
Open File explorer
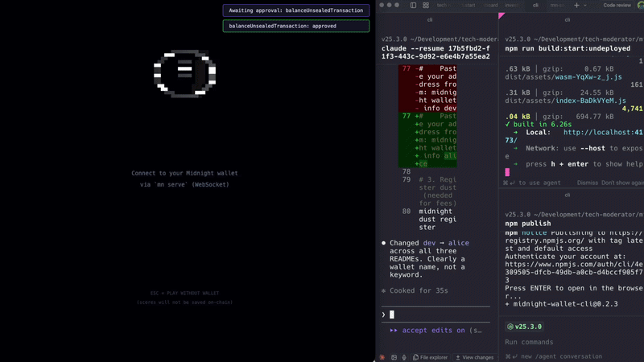tap(430, 357)
